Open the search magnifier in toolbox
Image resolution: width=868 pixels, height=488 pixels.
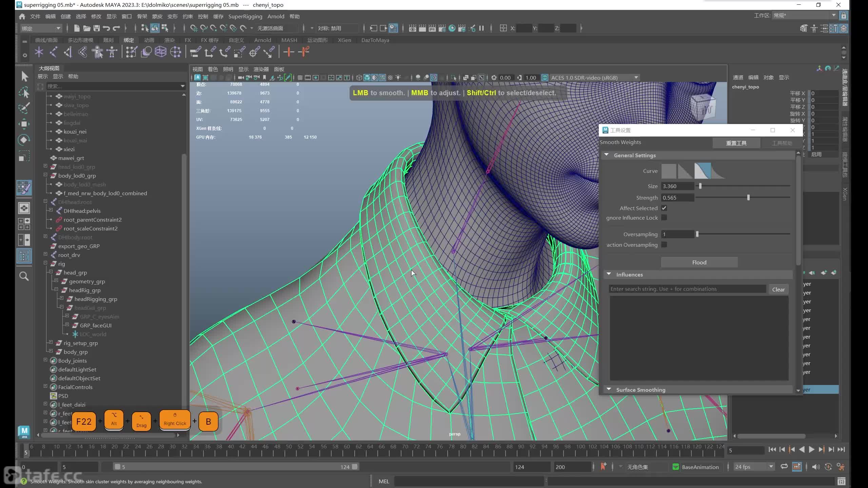point(24,276)
